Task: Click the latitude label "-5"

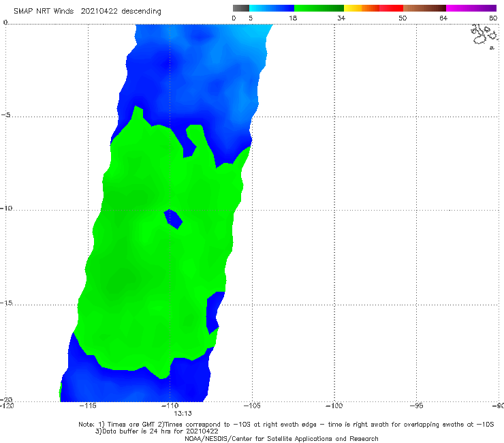Action: coord(6,115)
